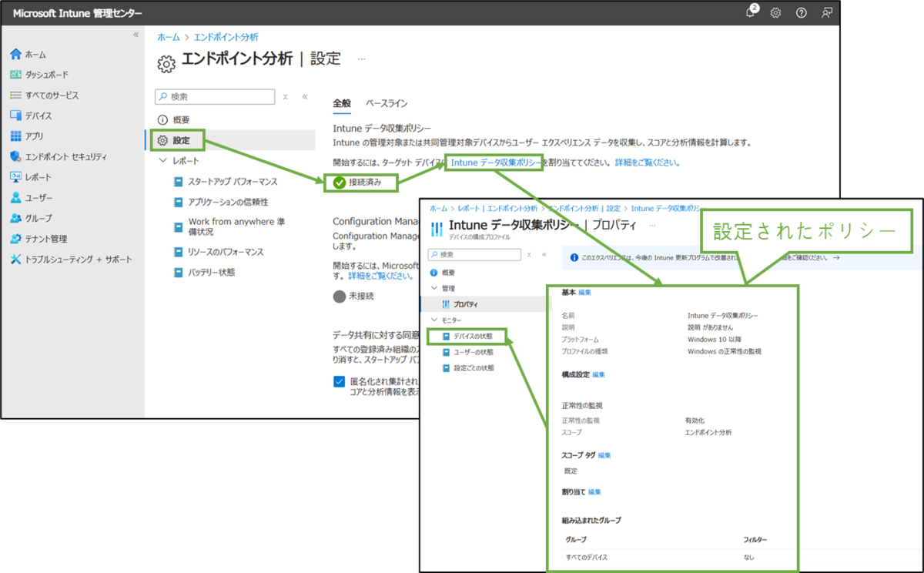The image size is (924, 573).
Task: Open エンドポイント セキュリティ in the left sidebar
Action: [x=59, y=156]
